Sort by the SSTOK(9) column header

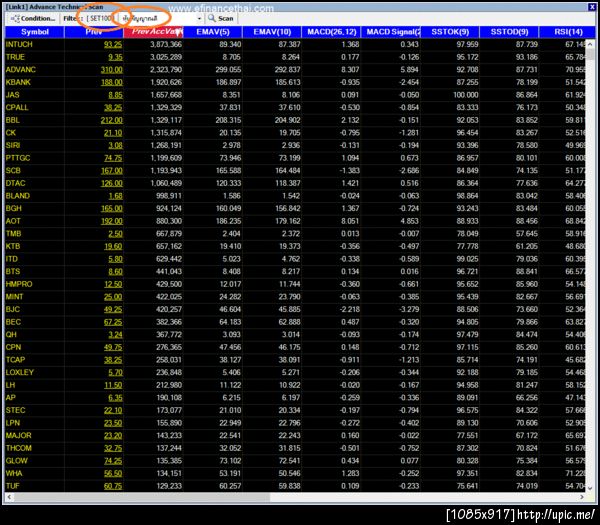tap(450, 32)
